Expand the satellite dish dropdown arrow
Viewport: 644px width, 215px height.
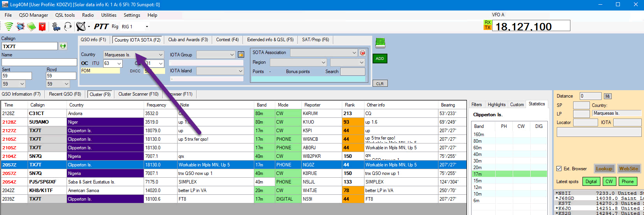pyautogui.click(x=89, y=26)
